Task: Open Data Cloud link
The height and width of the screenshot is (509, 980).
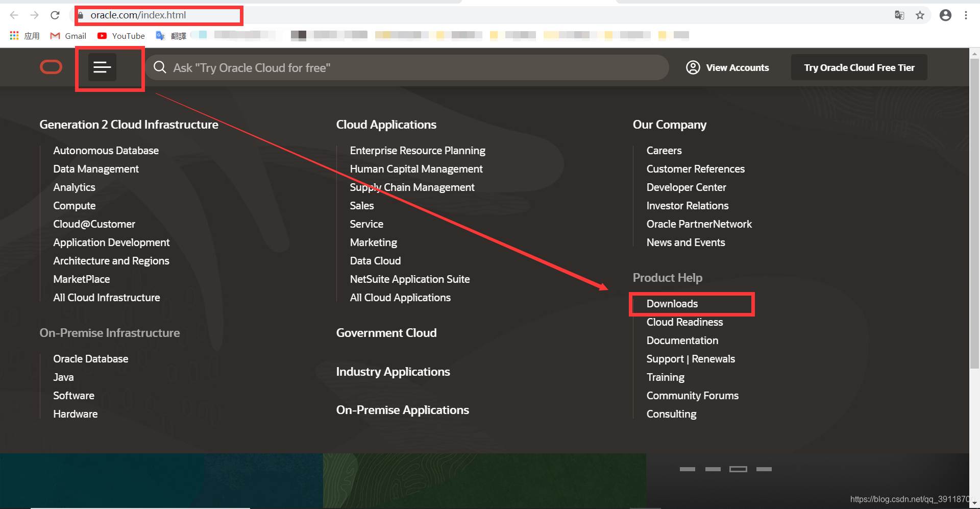Action: (375, 261)
